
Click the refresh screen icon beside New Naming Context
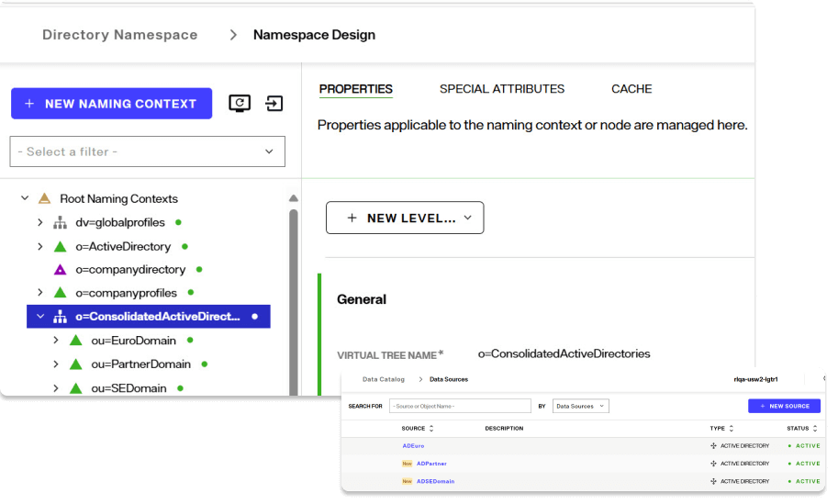tap(240, 103)
